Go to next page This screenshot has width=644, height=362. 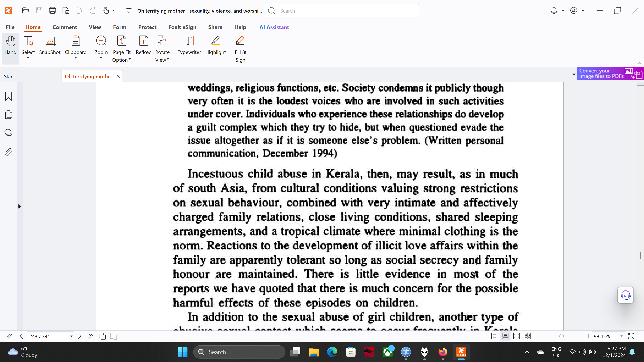[x=79, y=336]
